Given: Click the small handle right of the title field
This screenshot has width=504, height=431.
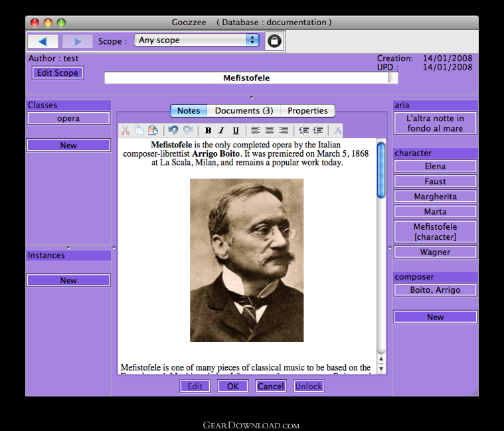Looking at the screenshot, I should tap(393, 78).
